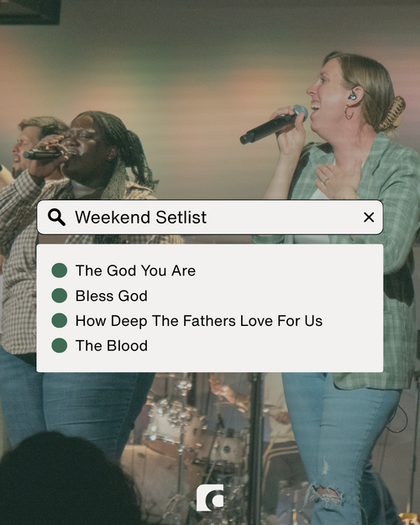Image resolution: width=420 pixels, height=525 pixels.
Task: Select The Blood song entry
Action: (x=112, y=346)
